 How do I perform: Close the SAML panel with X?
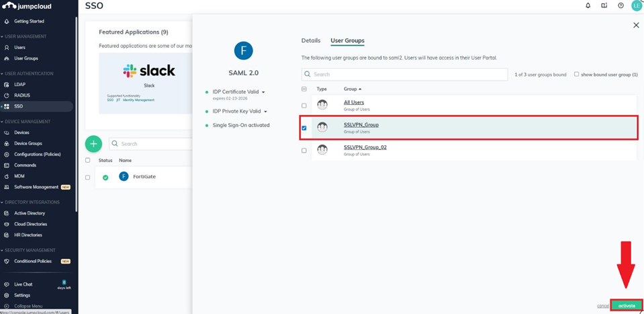click(636, 25)
